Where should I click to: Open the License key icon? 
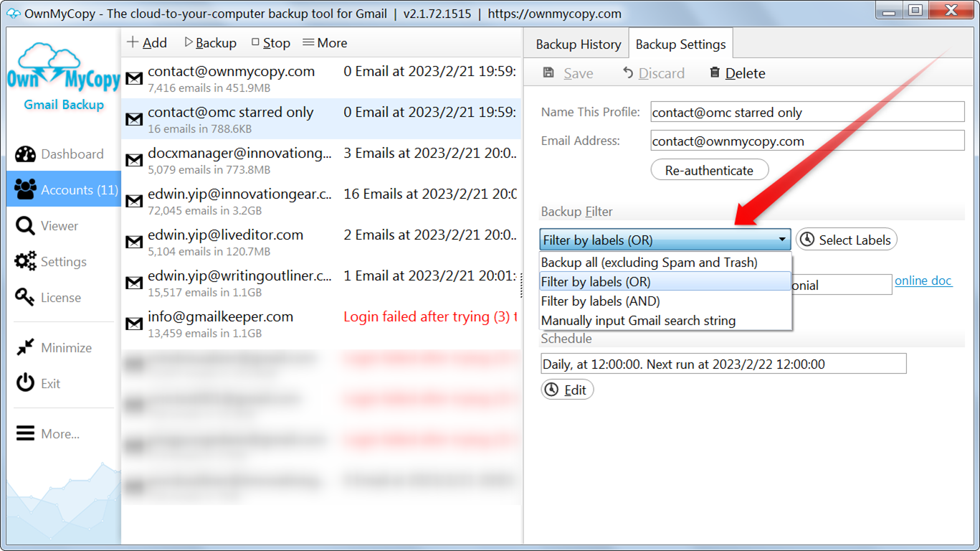click(x=25, y=297)
